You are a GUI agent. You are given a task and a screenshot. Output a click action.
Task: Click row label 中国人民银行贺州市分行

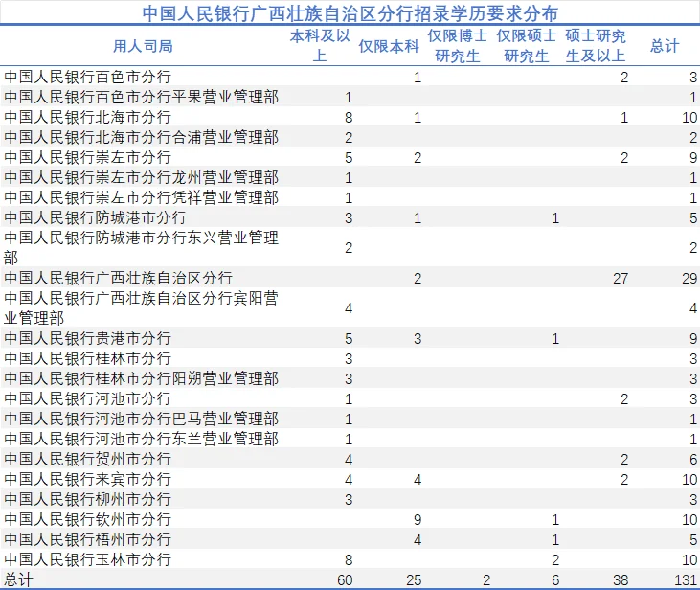click(x=87, y=459)
